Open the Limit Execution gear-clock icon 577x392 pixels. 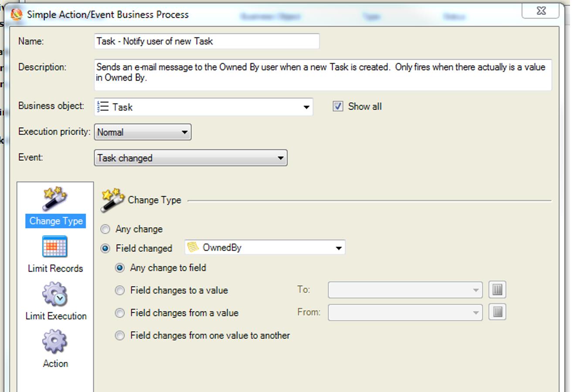click(x=55, y=294)
